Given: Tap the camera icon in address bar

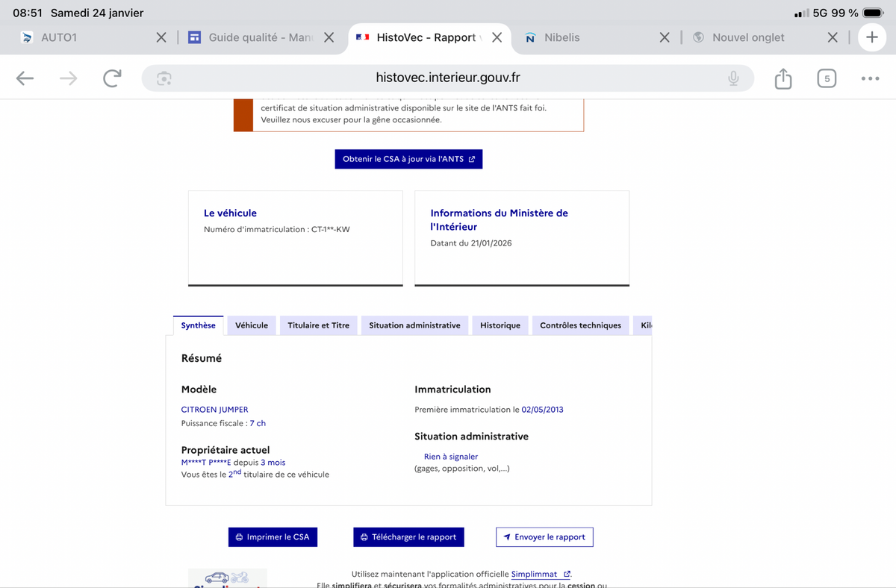Looking at the screenshot, I should [x=164, y=78].
